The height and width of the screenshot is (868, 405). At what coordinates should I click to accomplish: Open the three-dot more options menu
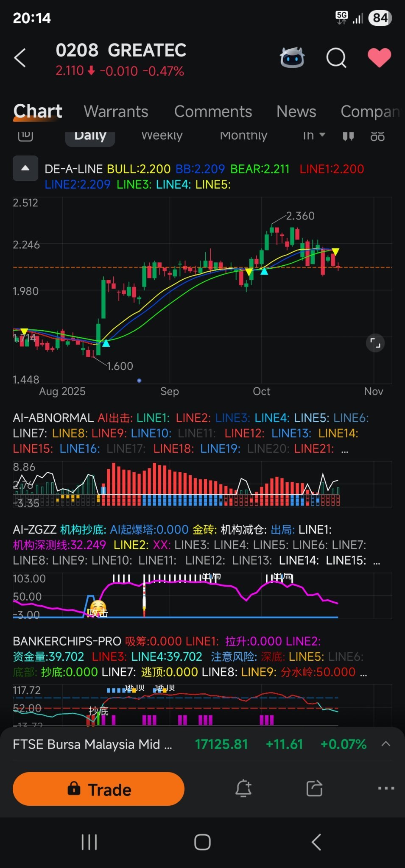coord(386,788)
